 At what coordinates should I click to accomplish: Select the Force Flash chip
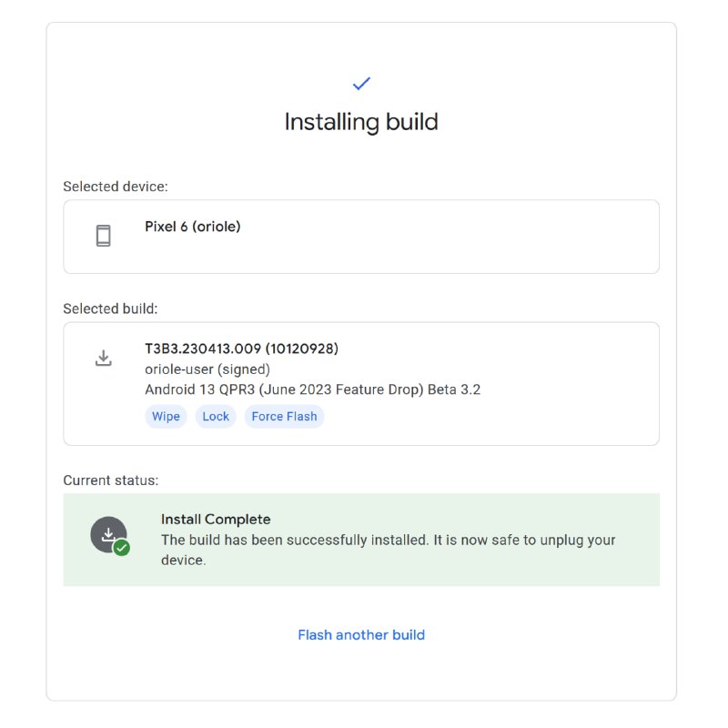[x=284, y=417]
